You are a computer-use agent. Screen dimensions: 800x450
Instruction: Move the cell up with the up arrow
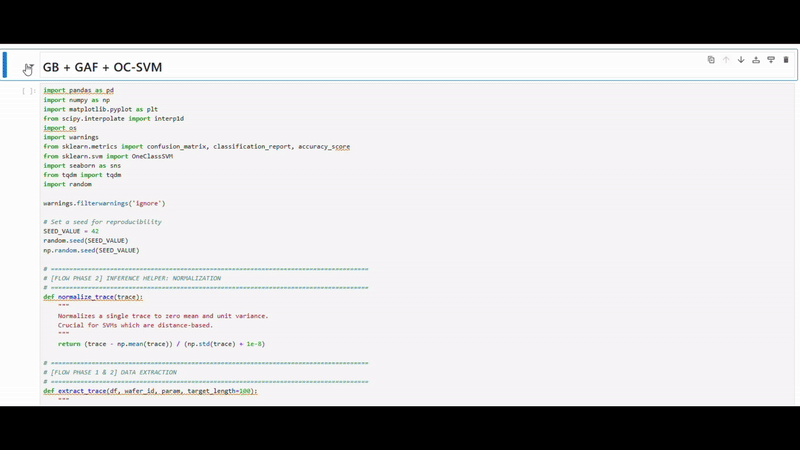click(x=726, y=60)
